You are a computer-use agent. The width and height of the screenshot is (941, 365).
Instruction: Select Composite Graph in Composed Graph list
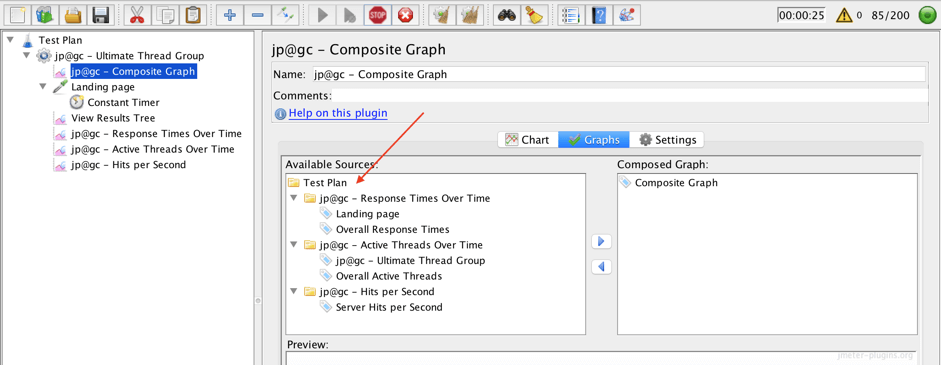pos(676,182)
